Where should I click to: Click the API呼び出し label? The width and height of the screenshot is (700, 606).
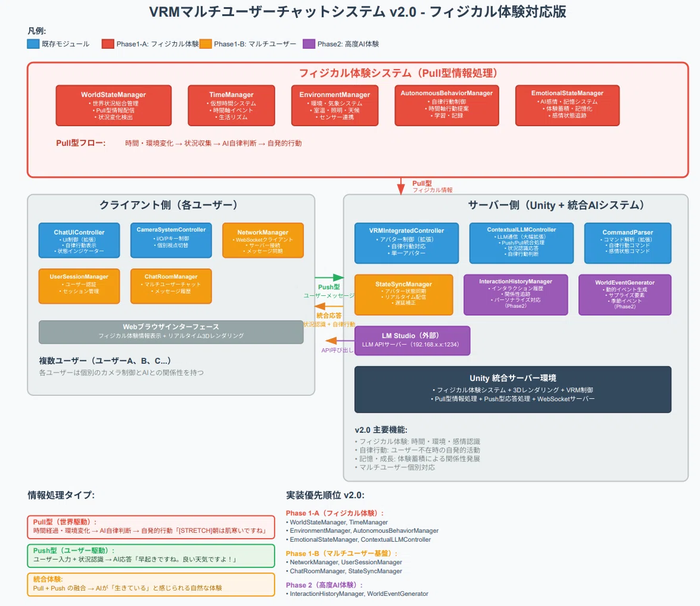pyautogui.click(x=338, y=350)
